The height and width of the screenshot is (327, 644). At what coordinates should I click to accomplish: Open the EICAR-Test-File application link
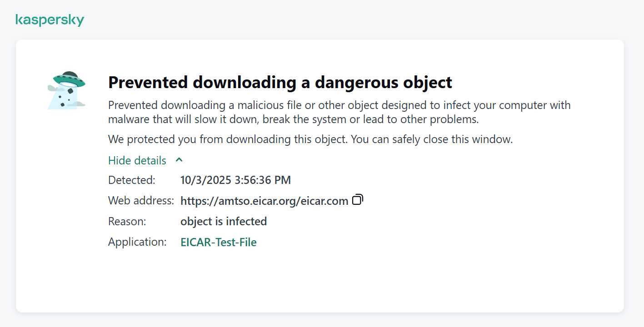point(219,242)
